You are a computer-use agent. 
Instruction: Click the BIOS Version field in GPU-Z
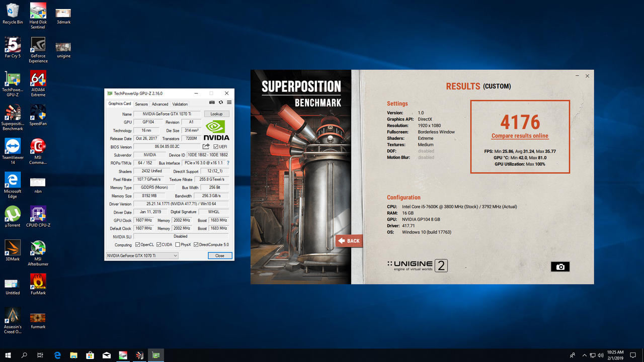(167, 147)
